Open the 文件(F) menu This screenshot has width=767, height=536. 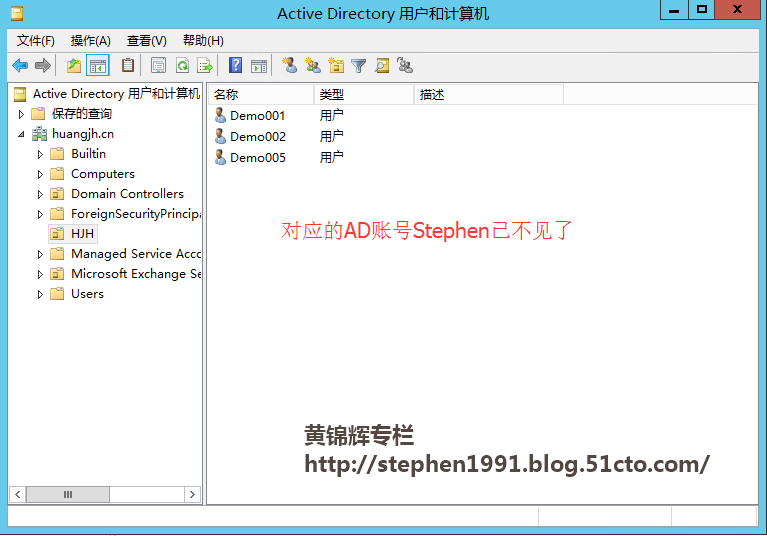tap(36, 41)
